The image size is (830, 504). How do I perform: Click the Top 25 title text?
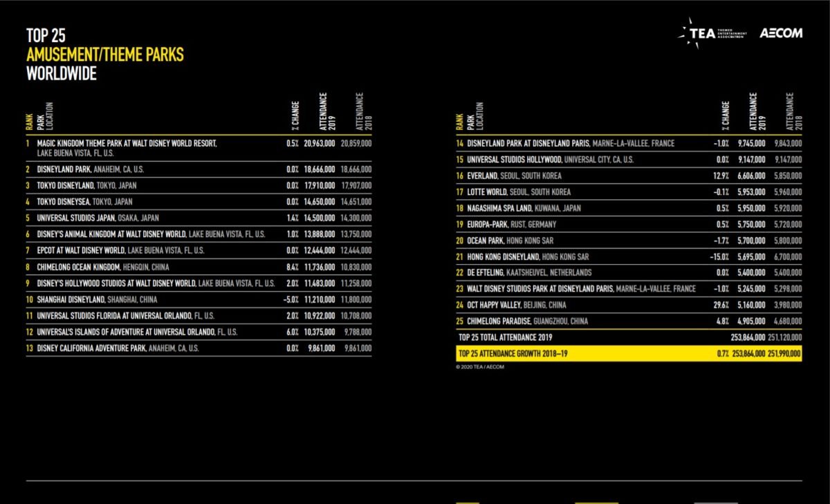[46, 36]
